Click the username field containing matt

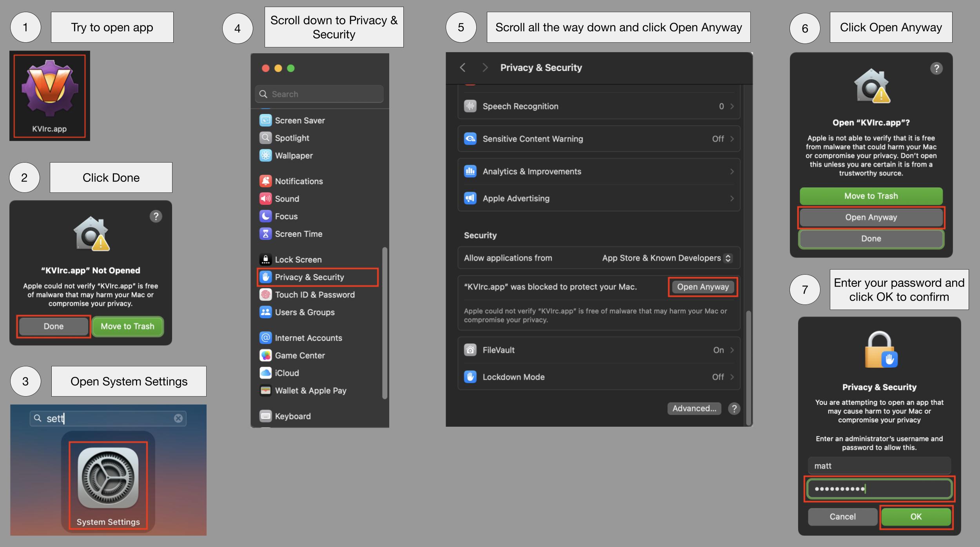coord(879,466)
